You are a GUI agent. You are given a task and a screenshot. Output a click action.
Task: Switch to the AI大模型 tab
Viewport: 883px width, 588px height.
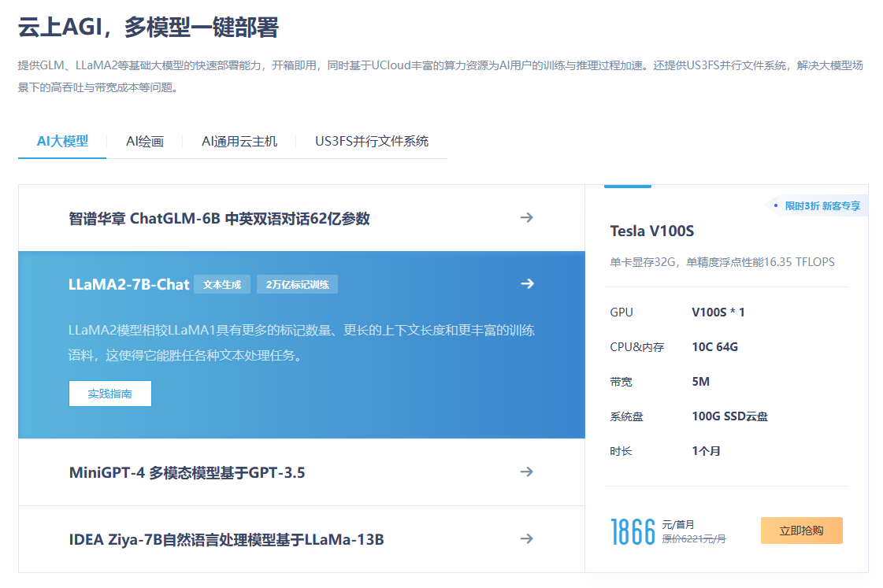[62, 141]
